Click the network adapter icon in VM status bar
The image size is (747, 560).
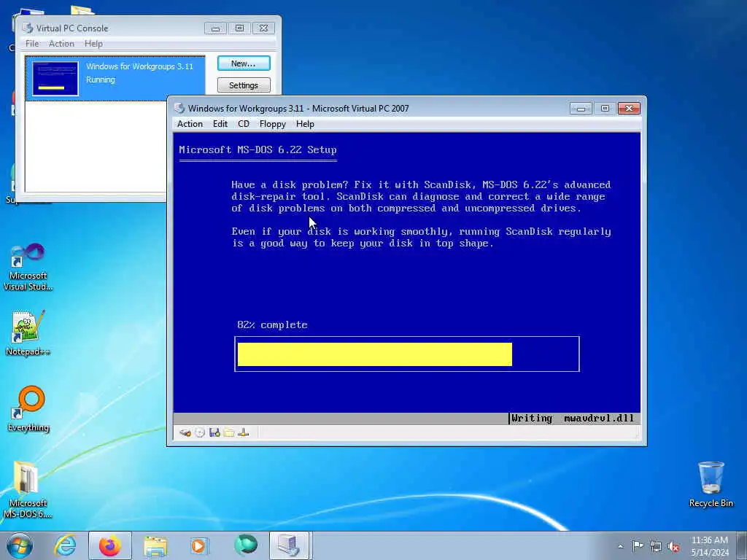(244, 432)
